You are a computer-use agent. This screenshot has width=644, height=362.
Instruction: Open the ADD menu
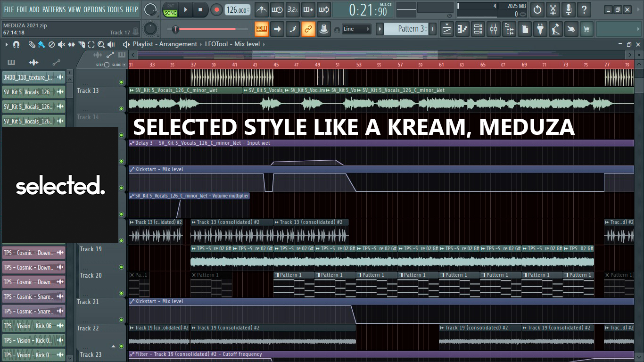click(34, 9)
